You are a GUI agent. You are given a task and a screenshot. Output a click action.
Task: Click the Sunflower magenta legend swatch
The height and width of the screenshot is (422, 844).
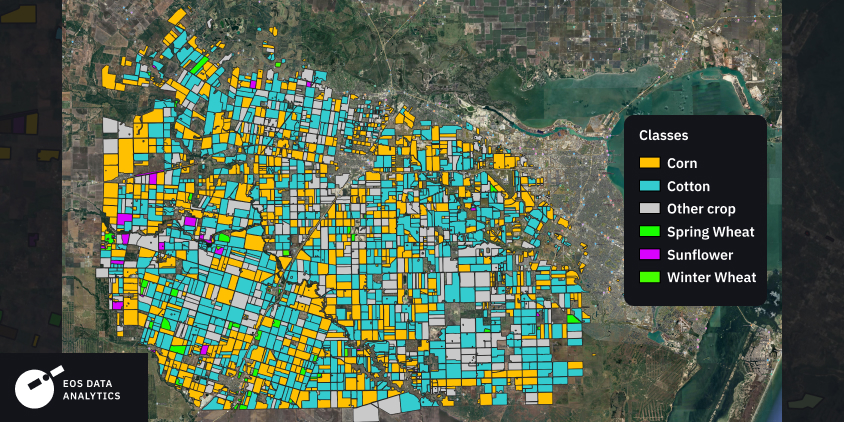point(649,255)
